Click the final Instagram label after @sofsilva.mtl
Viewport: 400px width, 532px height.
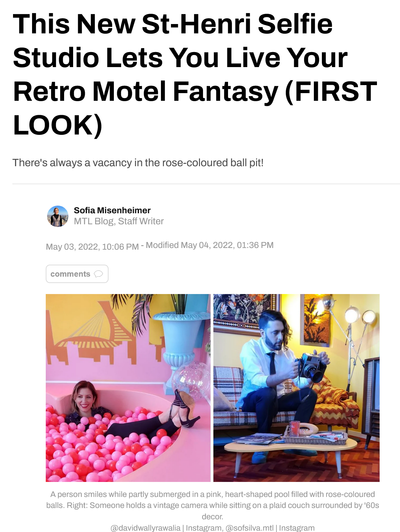[297, 528]
